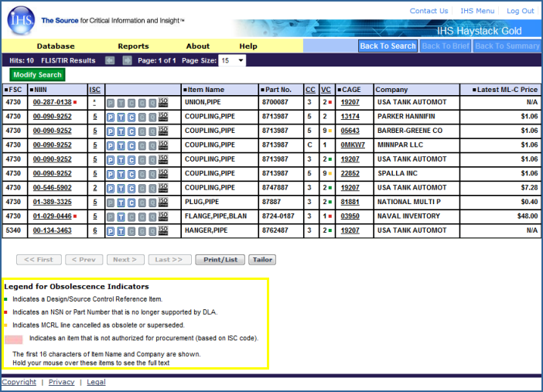
Task: Click the << First pagination button
Action: (39, 260)
